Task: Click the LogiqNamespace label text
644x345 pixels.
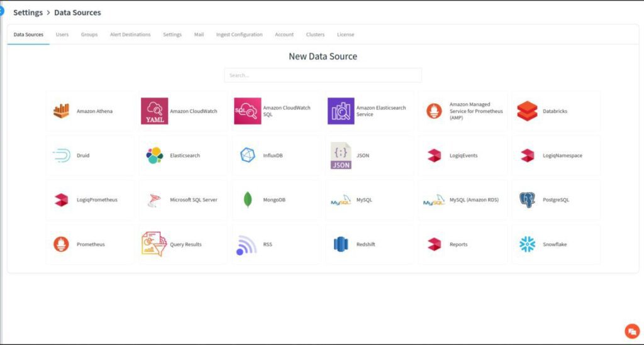Action: click(x=562, y=155)
